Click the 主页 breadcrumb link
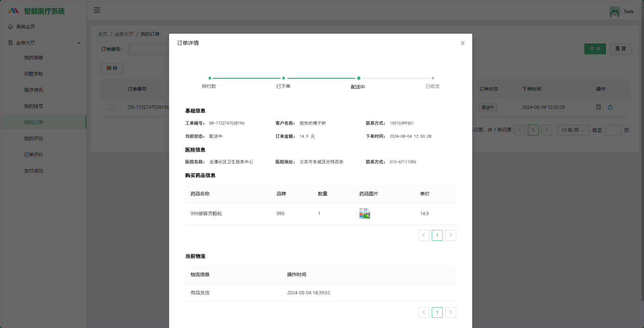The height and width of the screenshot is (328, 644). pos(103,34)
